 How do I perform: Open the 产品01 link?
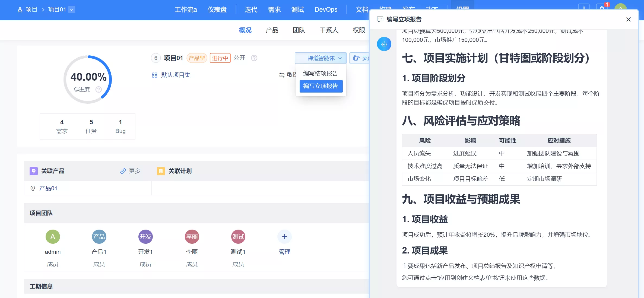pos(48,188)
